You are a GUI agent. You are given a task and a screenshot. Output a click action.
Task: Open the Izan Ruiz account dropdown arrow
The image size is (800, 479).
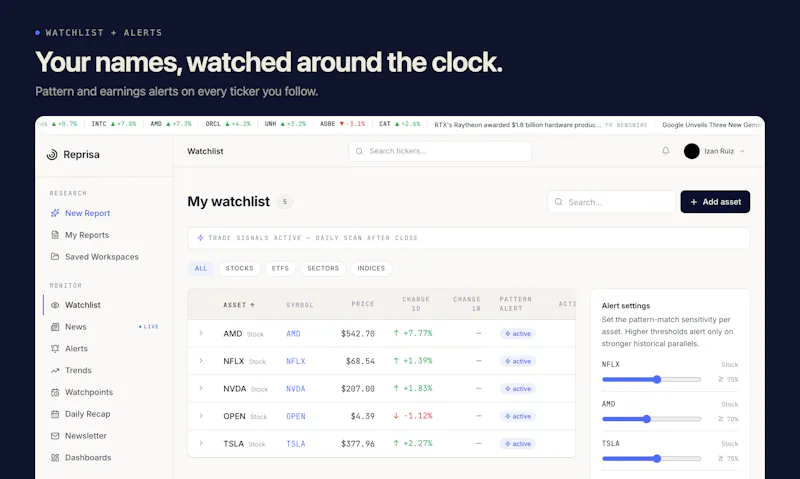coord(742,152)
